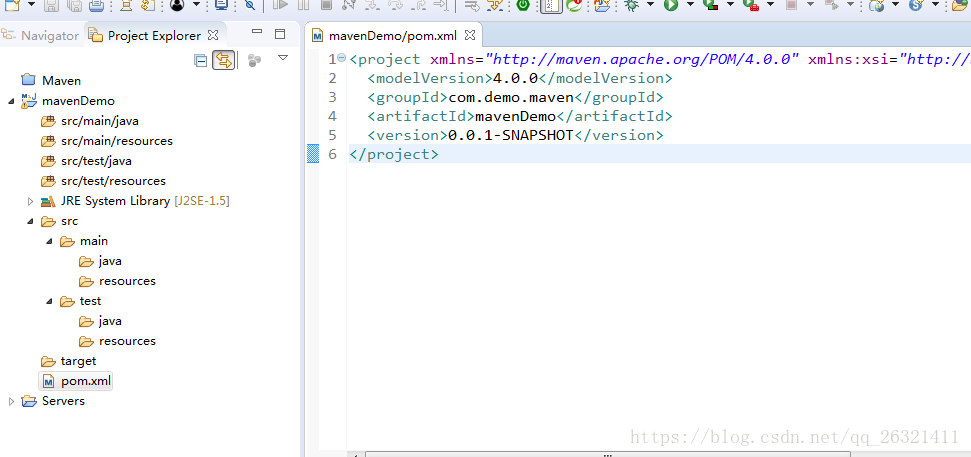This screenshot has width=971, height=457.
Task: Select the mavenDemo/pom.xml editor tab
Action: (x=394, y=36)
